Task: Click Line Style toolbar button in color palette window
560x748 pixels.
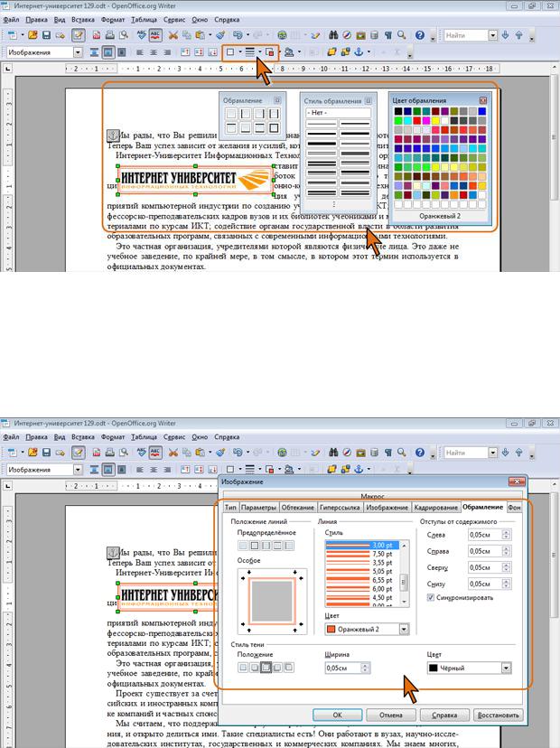Action: coord(250,52)
